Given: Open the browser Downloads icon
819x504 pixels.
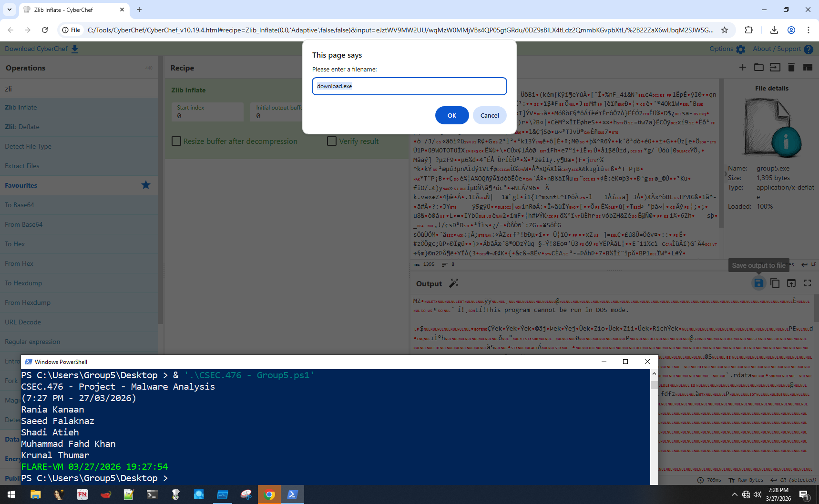Looking at the screenshot, I should [x=774, y=30].
